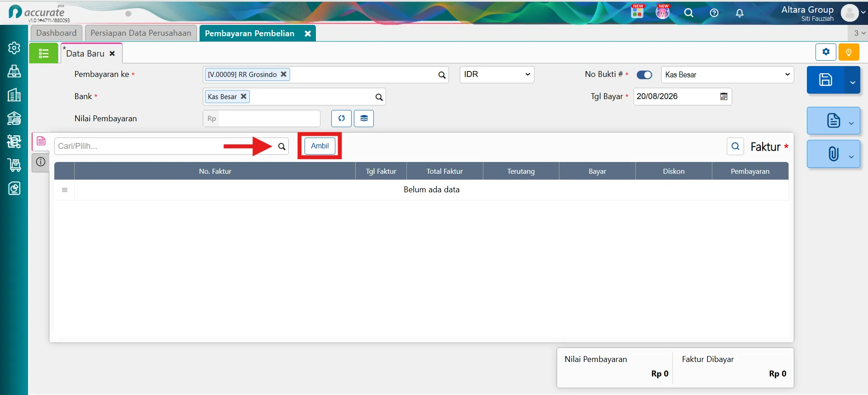This screenshot has height=395, width=868.
Task: Close the Pembayaran Pembelian tab
Action: [x=308, y=33]
